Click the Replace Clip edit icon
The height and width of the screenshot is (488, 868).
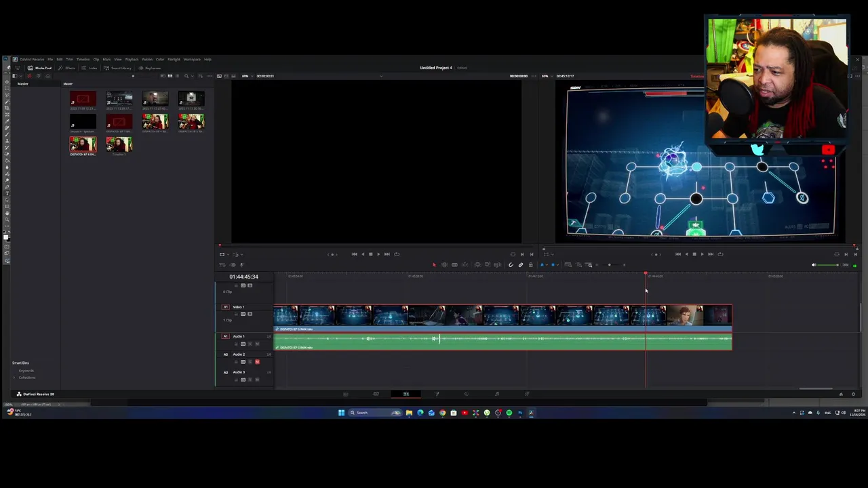tap(497, 265)
